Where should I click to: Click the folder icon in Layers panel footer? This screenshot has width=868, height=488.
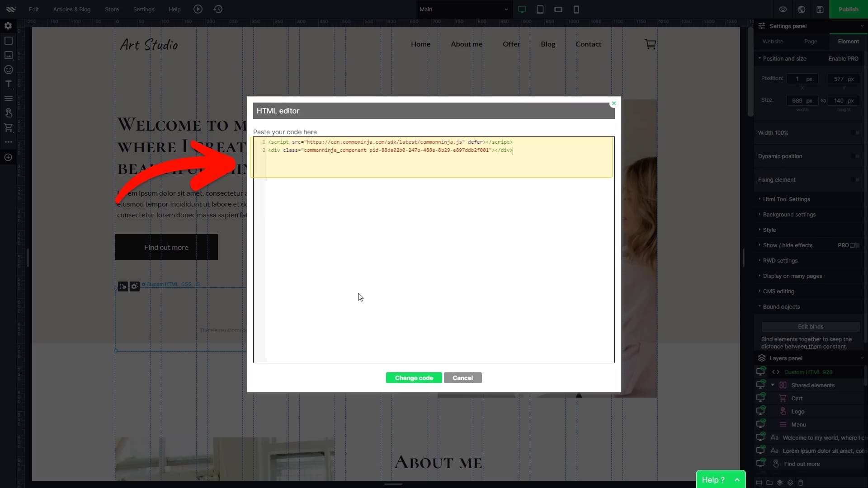[769, 483]
